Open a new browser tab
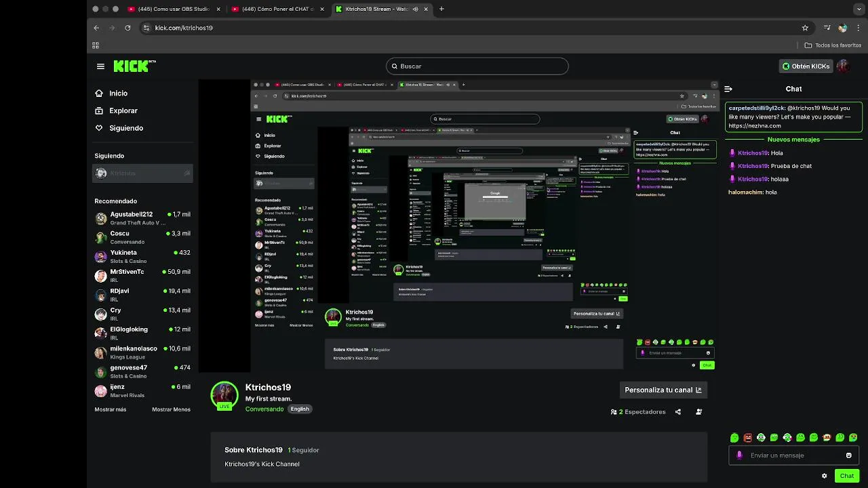The height and width of the screenshot is (488, 868). click(441, 9)
